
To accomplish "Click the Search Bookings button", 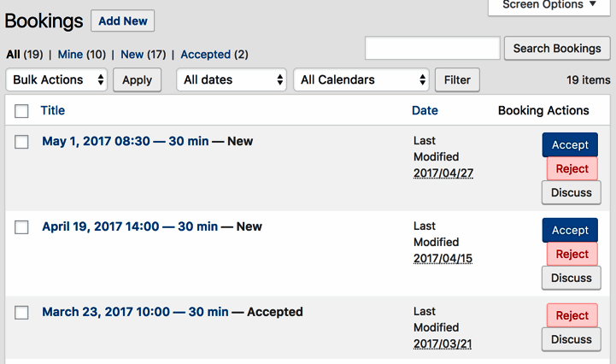I will click(557, 49).
